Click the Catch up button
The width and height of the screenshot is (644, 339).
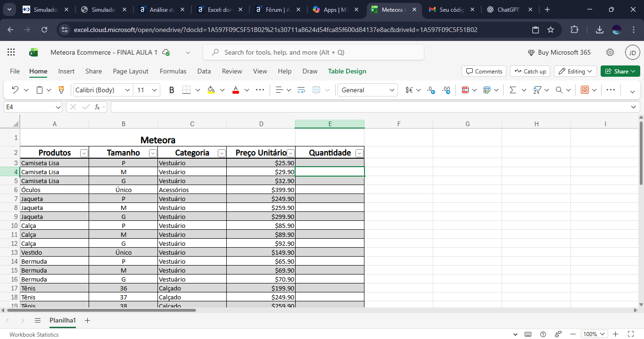pos(530,71)
